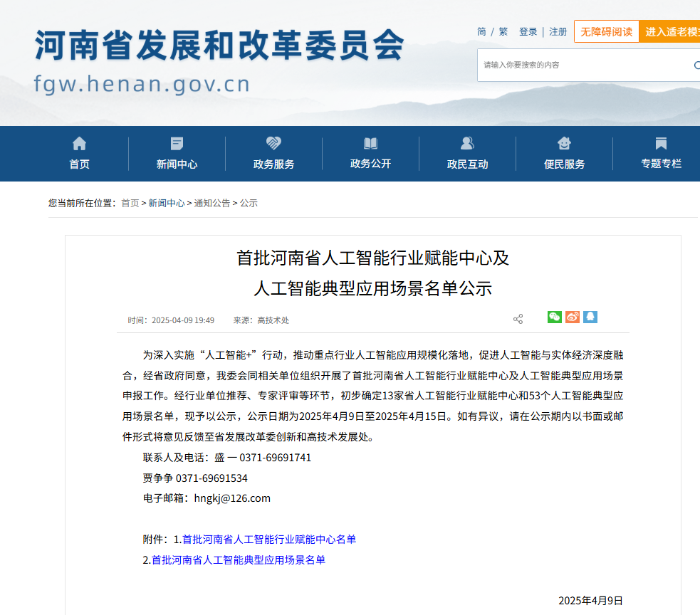Click the search magnifier icon
The image size is (700, 615).
(696, 65)
